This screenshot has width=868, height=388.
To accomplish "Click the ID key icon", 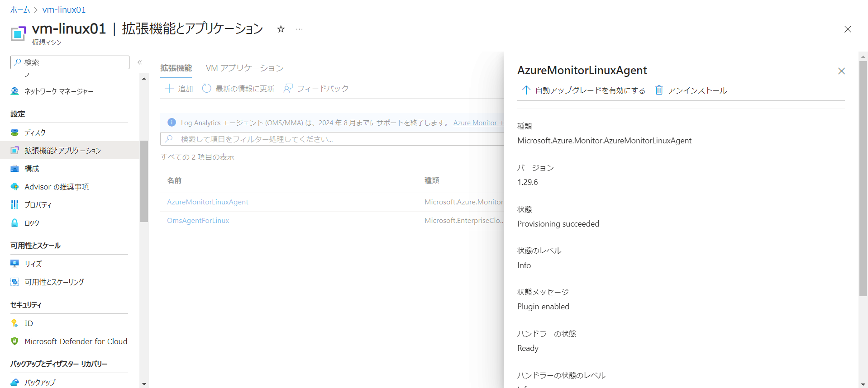I will (x=15, y=323).
